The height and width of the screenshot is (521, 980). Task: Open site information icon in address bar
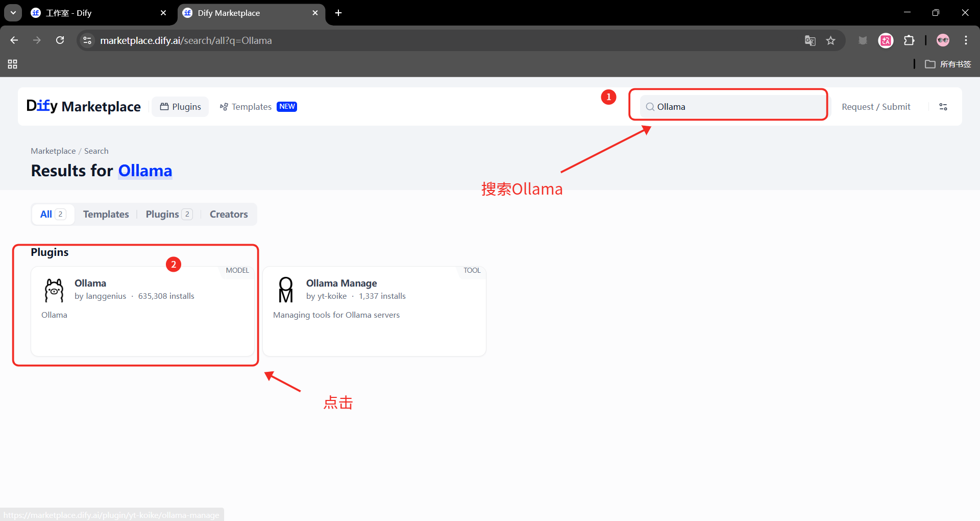pyautogui.click(x=87, y=40)
